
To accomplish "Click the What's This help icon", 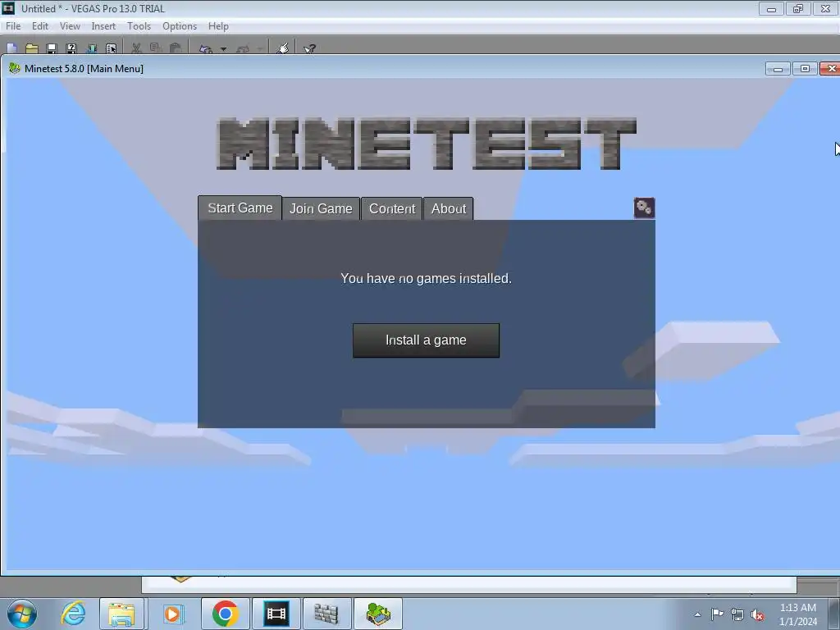I will 309,48.
